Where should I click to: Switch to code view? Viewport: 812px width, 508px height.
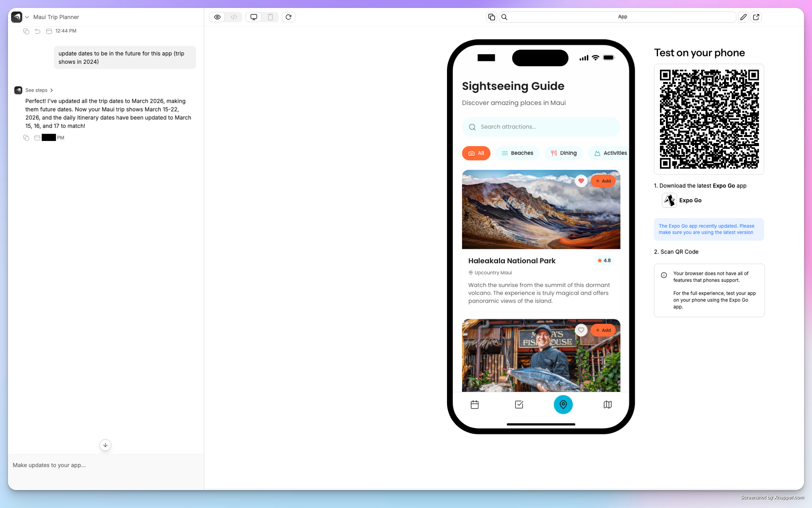234,17
